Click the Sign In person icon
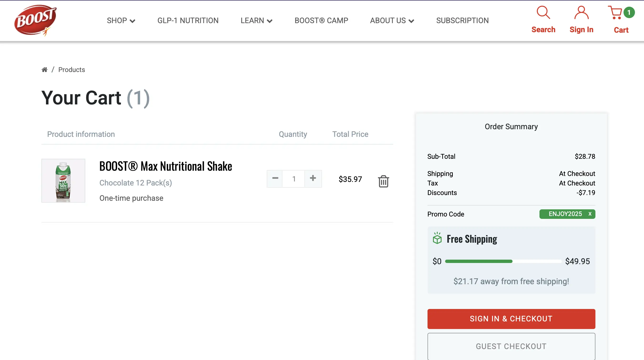 [581, 12]
